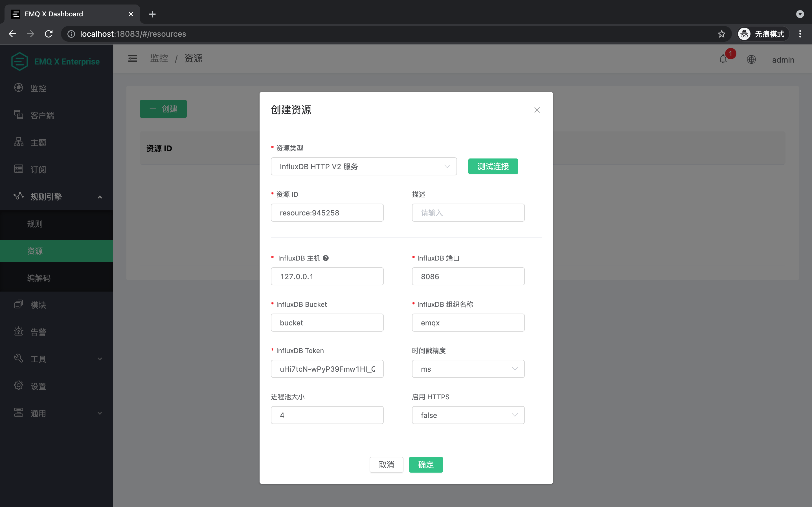Go to 客户端 in sidebar
This screenshot has width=812, height=507.
42,116
